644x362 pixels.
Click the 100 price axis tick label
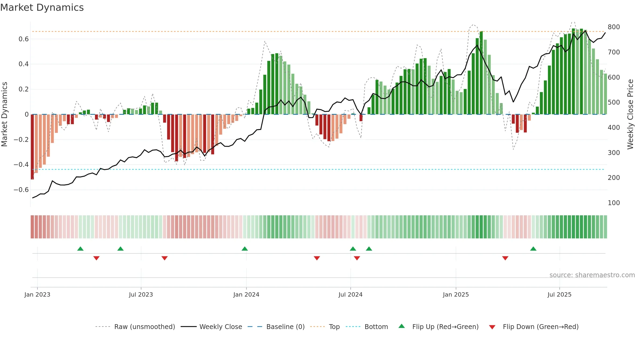(x=614, y=203)
